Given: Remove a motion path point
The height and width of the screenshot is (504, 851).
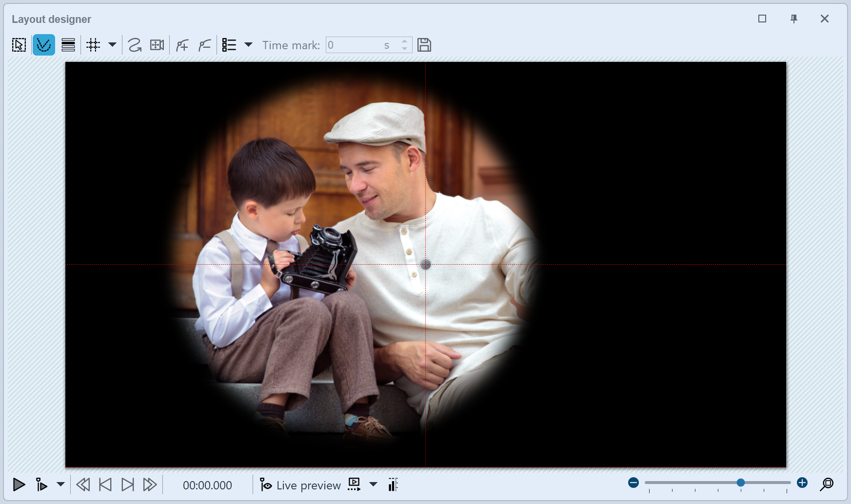Looking at the screenshot, I should 205,45.
